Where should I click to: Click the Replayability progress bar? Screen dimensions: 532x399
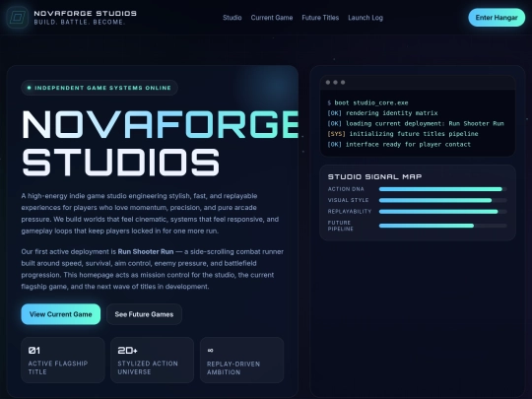[442, 212]
